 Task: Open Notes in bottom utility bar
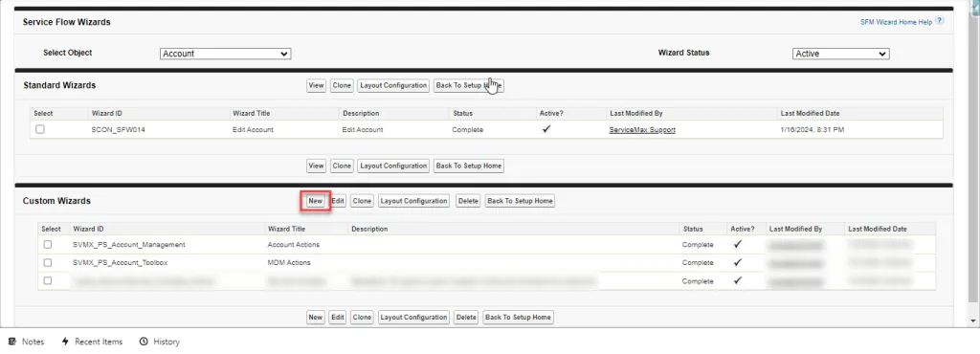click(26, 342)
